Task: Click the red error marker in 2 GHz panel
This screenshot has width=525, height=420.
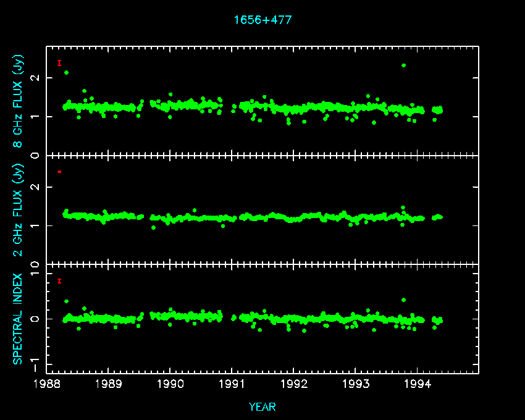Action: 59,171
